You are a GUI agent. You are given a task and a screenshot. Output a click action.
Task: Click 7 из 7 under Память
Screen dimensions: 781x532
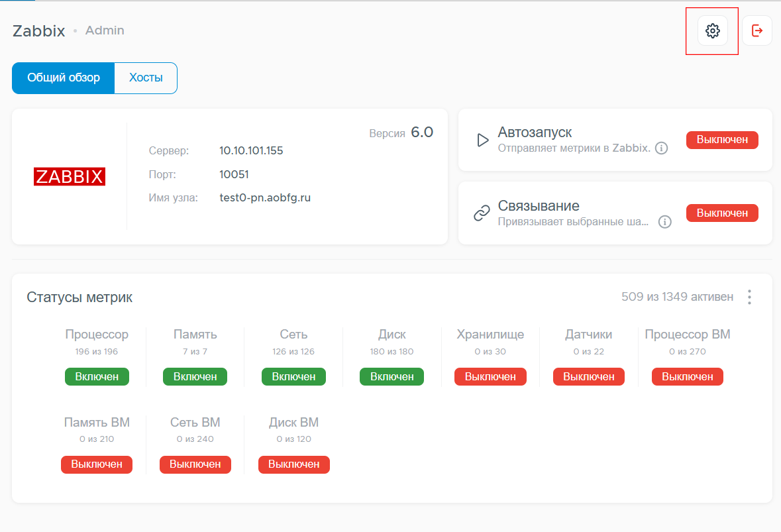point(195,352)
